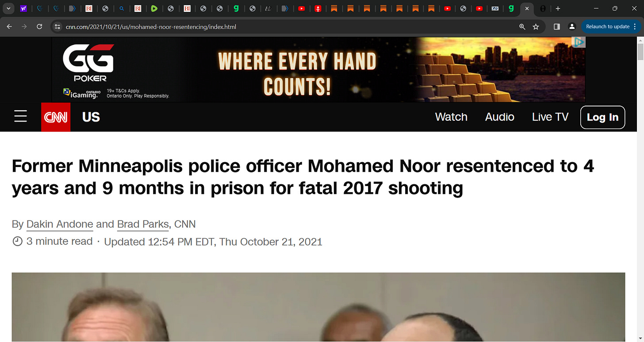644x342 pixels.
Task: View site information icon beside the URL
Action: point(57,27)
